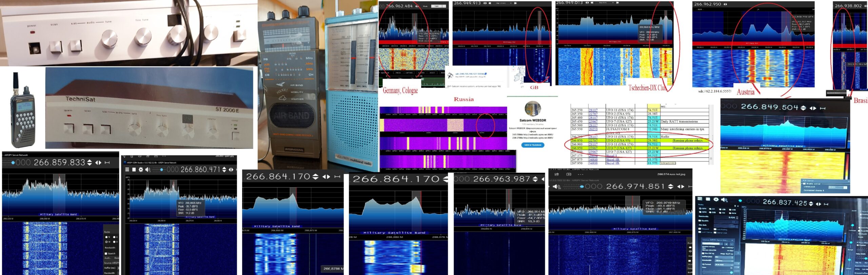Open 22787 link in the 266.850 row
The image size is (868, 275).
tap(593, 140)
